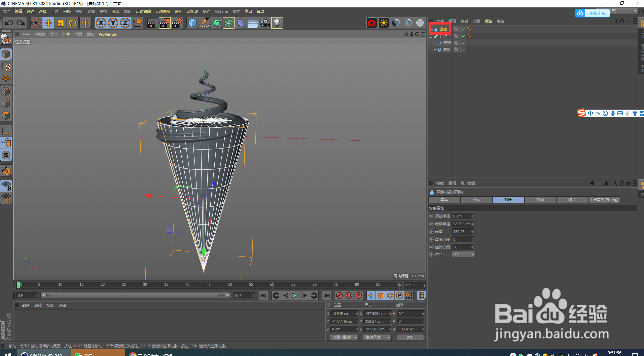Open the array modeling objects icon

[x=229, y=23]
